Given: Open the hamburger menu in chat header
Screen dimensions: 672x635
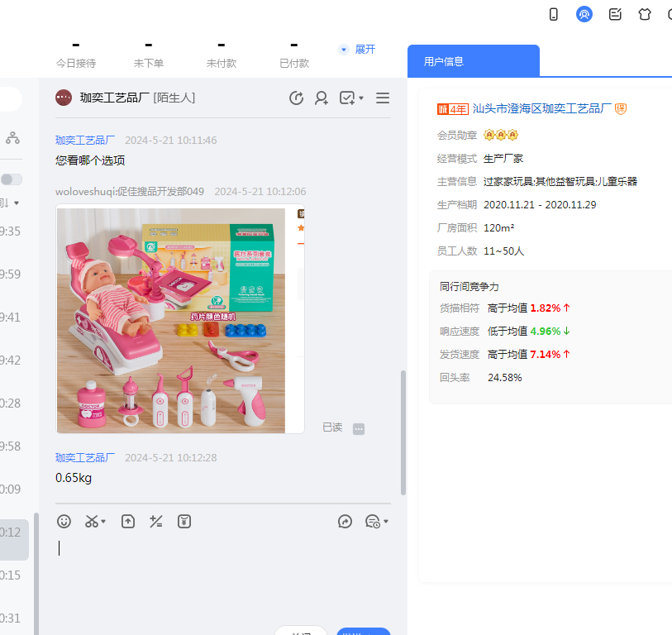Looking at the screenshot, I should 383,98.
